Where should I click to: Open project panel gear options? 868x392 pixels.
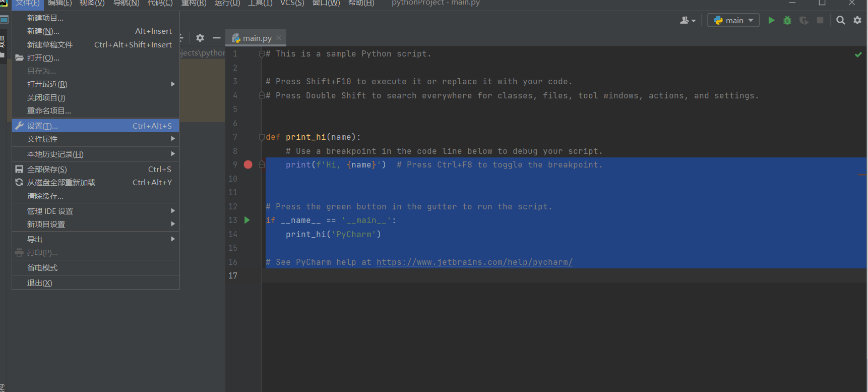click(200, 38)
